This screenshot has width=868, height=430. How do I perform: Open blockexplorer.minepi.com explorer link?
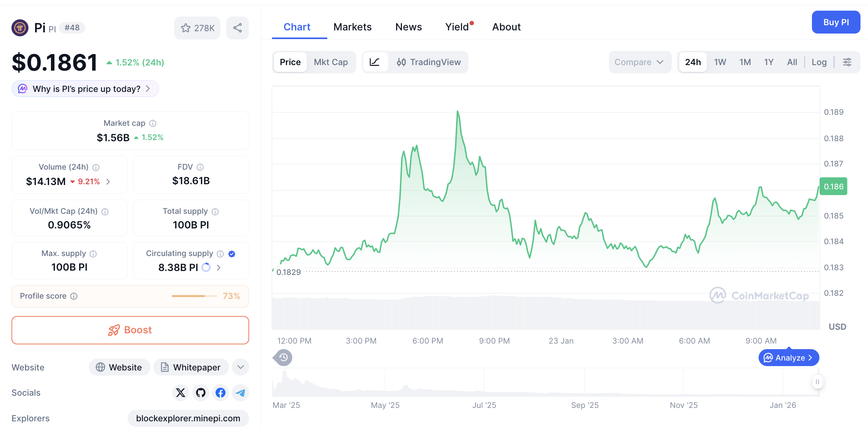click(x=188, y=419)
